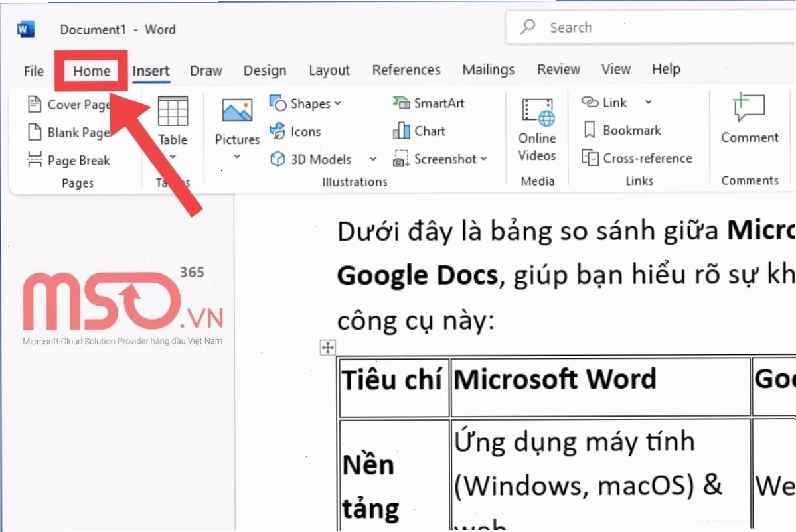Click the Word application logo icon
Image resolution: width=796 pixels, height=532 pixels.
tap(25, 29)
